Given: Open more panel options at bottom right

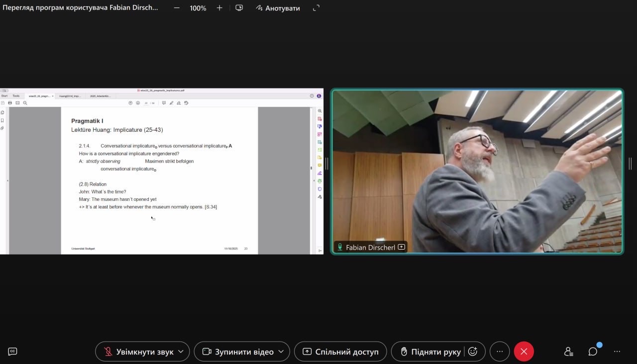Looking at the screenshot, I should coord(617,352).
